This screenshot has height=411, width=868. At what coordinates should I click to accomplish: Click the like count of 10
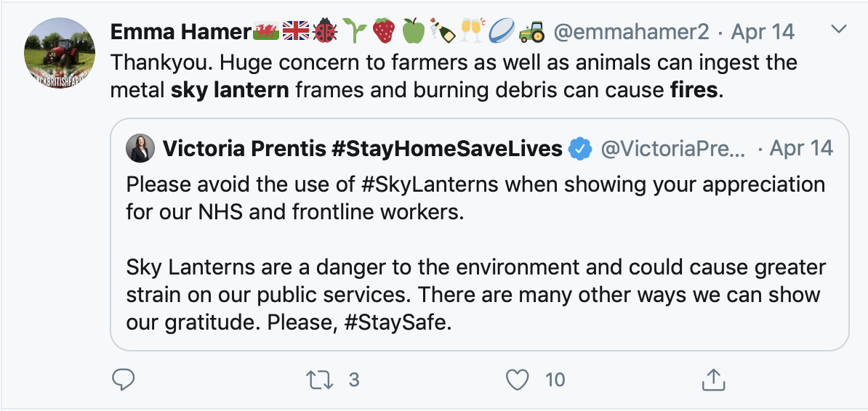[x=554, y=379]
